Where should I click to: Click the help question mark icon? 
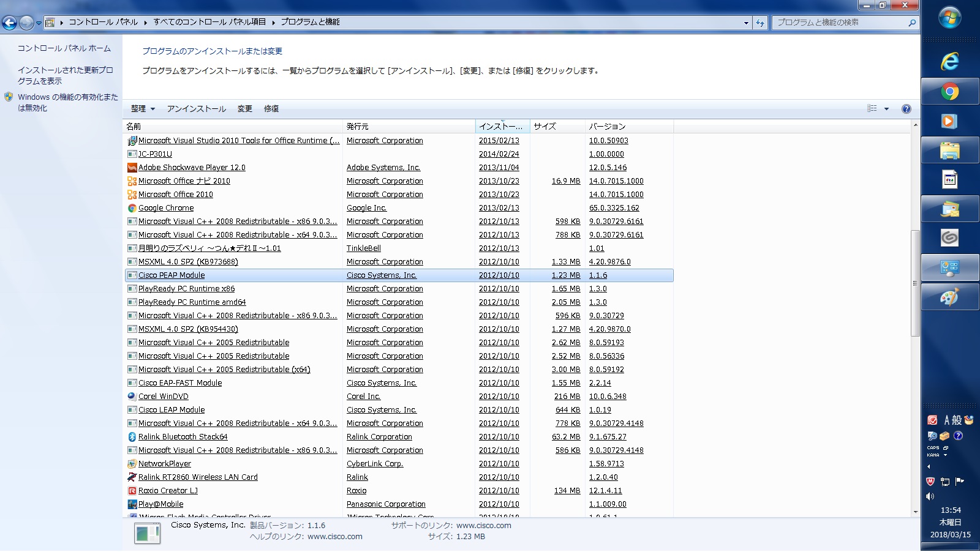click(x=906, y=109)
